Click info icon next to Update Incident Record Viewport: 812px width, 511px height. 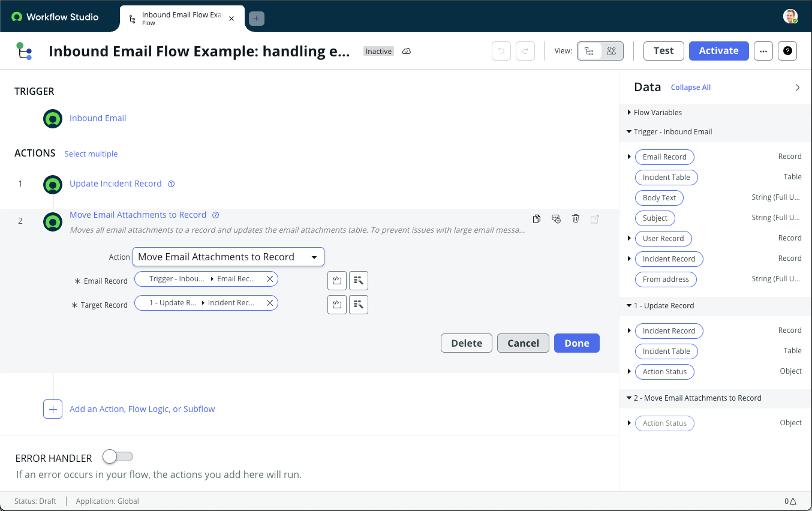(171, 184)
